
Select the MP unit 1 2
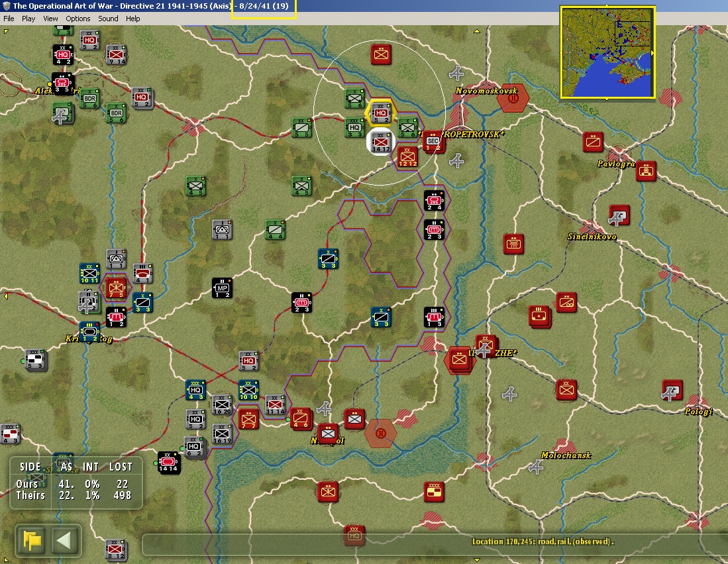(x=222, y=288)
